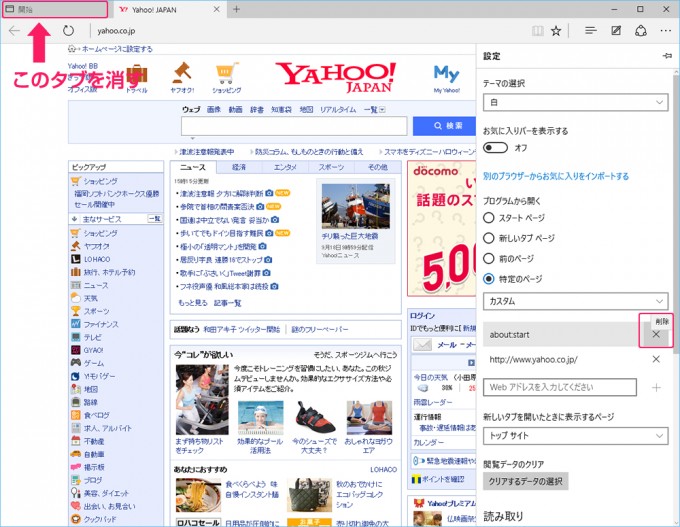Select the 新しいタブ ページ radio button
This screenshot has width=680, height=527.
[489, 238]
